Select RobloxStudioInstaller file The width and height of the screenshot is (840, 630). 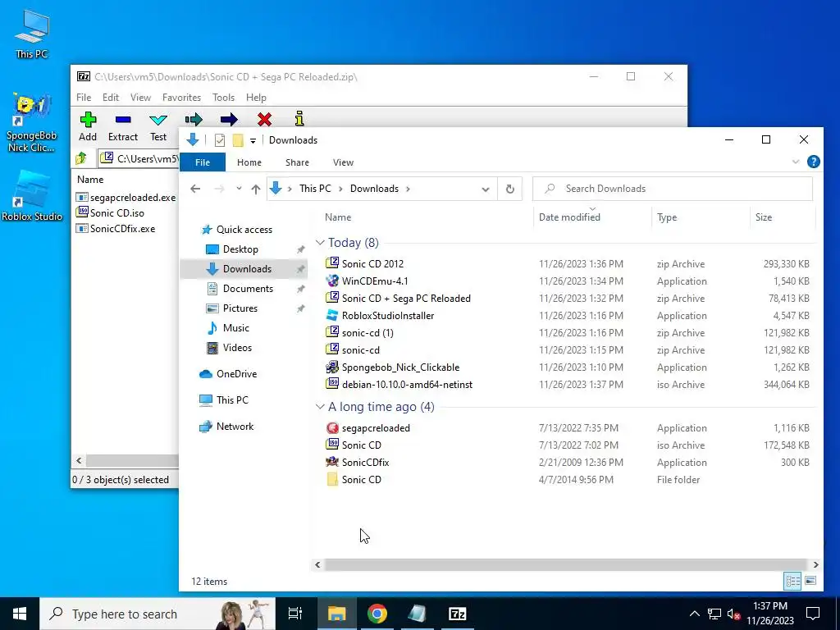(x=388, y=316)
